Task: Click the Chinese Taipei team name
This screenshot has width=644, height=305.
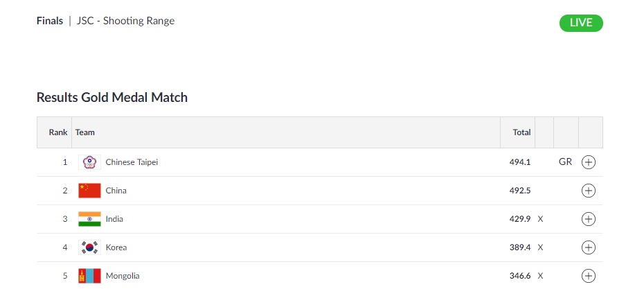Action: pyautogui.click(x=132, y=162)
